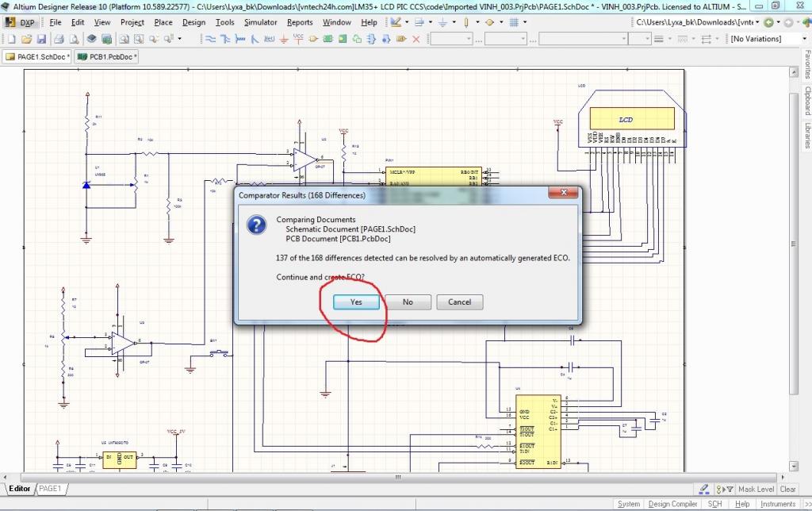This screenshot has height=511, width=812.
Task: Select the Place Sheet Entry tool
Action: click(x=343, y=39)
